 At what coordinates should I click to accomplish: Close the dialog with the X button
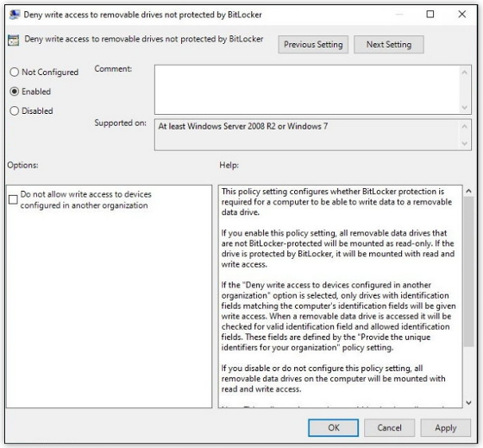462,14
